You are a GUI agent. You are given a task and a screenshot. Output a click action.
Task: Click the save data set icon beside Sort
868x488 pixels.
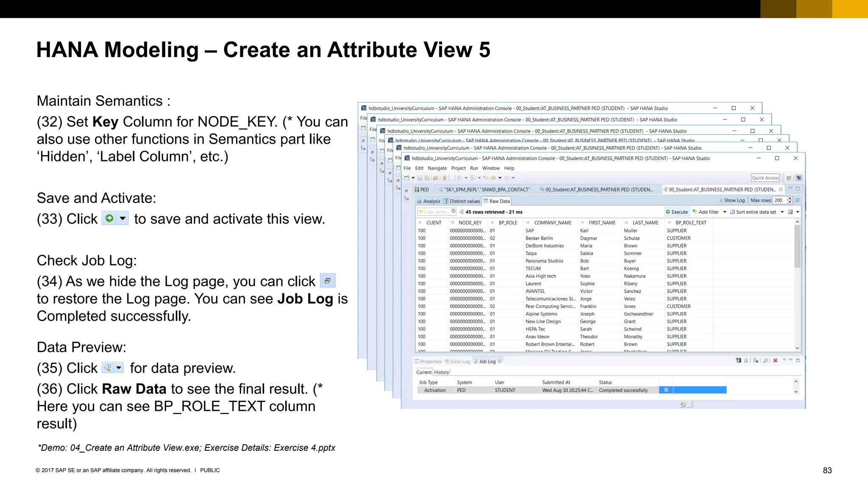click(790, 212)
